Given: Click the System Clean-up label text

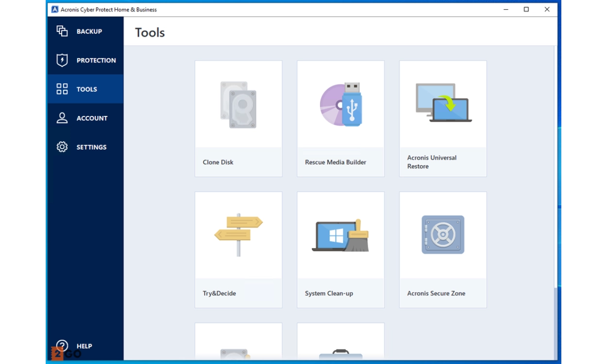Looking at the screenshot, I should click(329, 293).
